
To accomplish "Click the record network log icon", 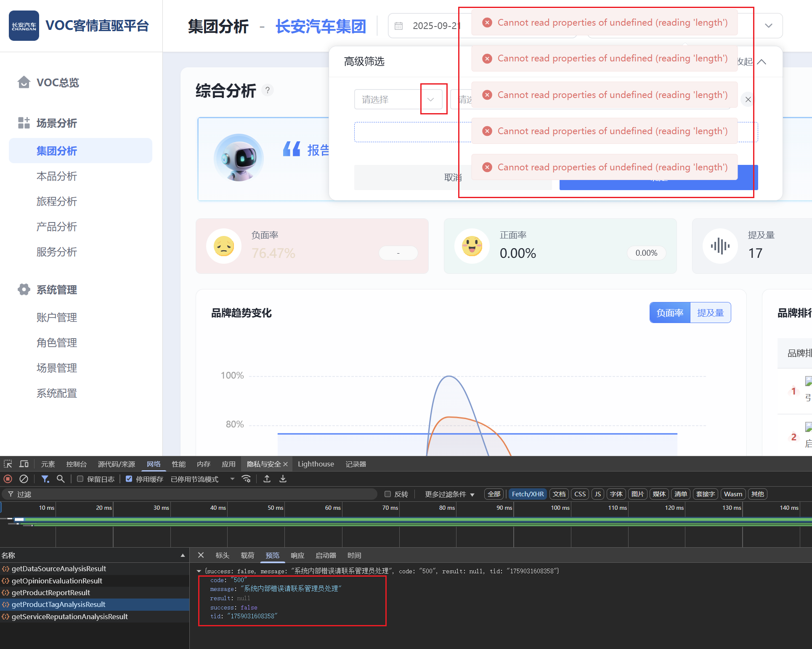I will point(8,479).
